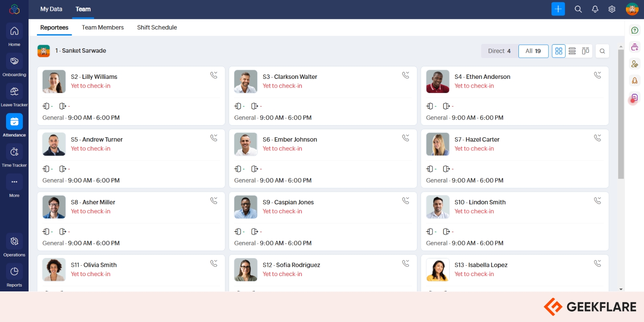Call Caspian Jones via phone icon
Image resolution: width=644 pixels, height=322 pixels.
[x=406, y=201]
